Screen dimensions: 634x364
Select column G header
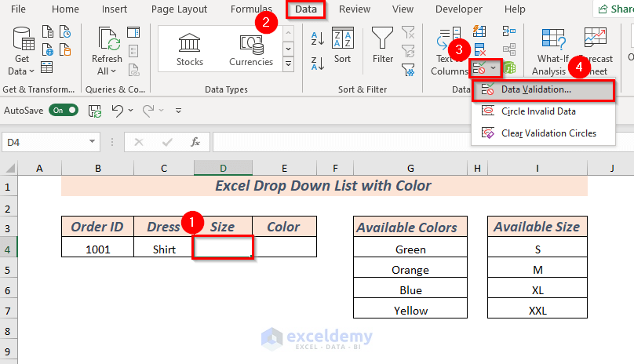click(410, 168)
